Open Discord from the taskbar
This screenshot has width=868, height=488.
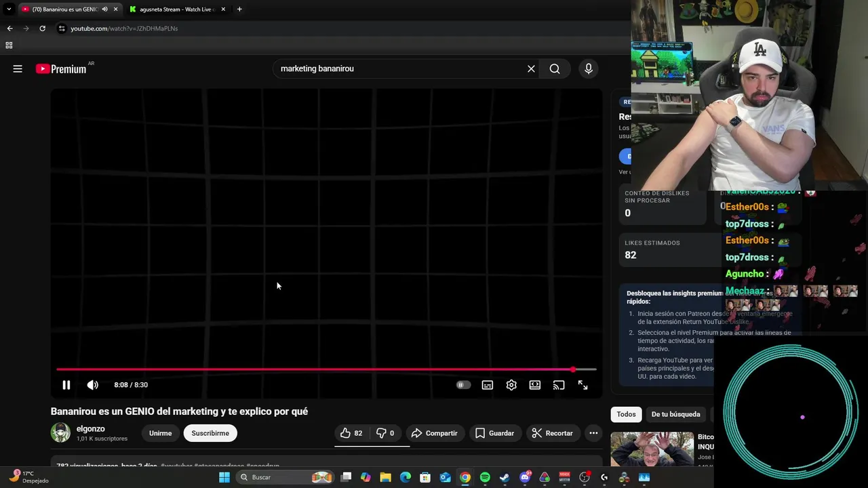(x=525, y=477)
